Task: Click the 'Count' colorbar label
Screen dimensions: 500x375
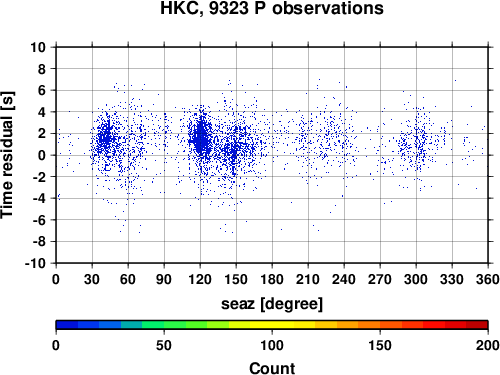Action: click(272, 368)
